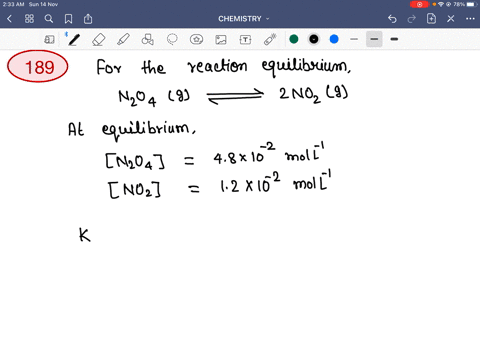Toggle the zoom window tool
The width and height of the screenshot is (480, 360).
[49, 40]
